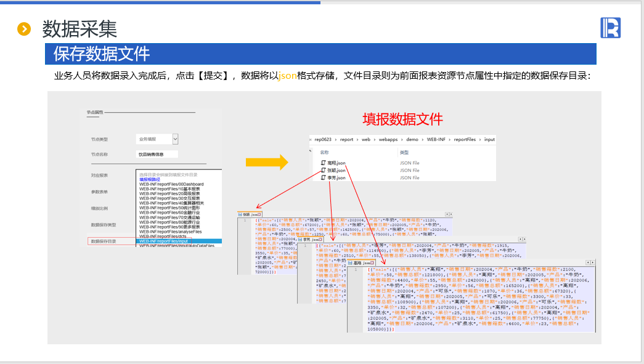Screen dimensions: 644x364
Task: Click the 节点名称 input field
Action: [157, 155]
